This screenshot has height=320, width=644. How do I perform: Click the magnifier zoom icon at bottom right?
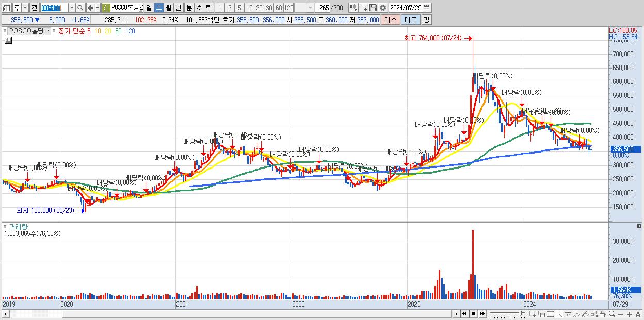click(x=612, y=314)
